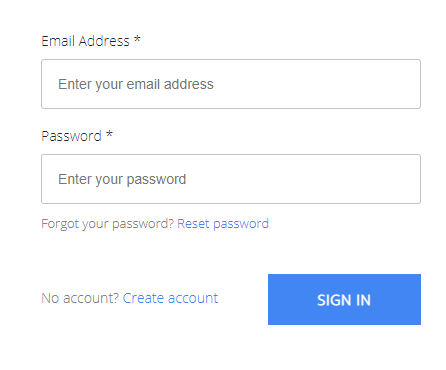Viewport: 446px width, 370px height.
Task: Click the 'Forgot your password?' text
Action: [x=108, y=224]
